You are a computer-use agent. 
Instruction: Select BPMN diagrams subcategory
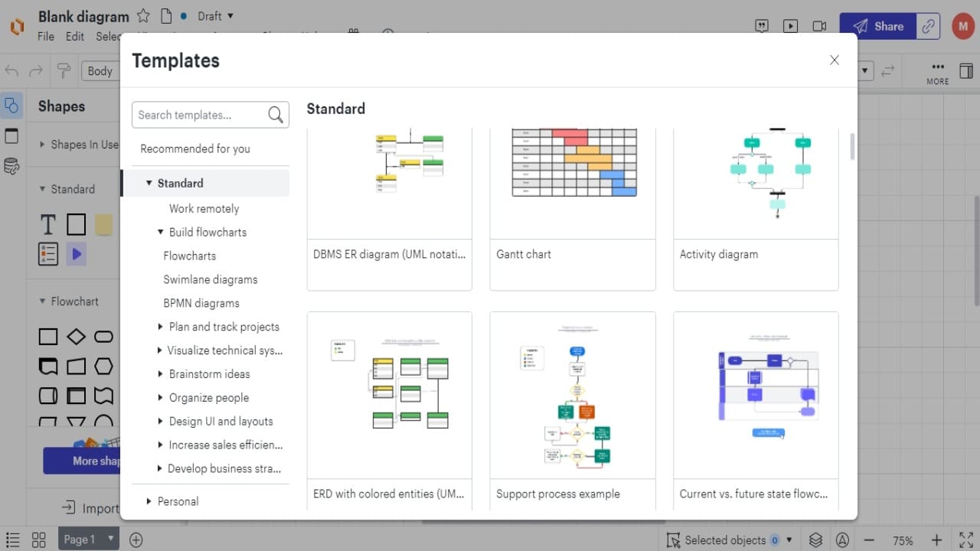click(x=201, y=303)
